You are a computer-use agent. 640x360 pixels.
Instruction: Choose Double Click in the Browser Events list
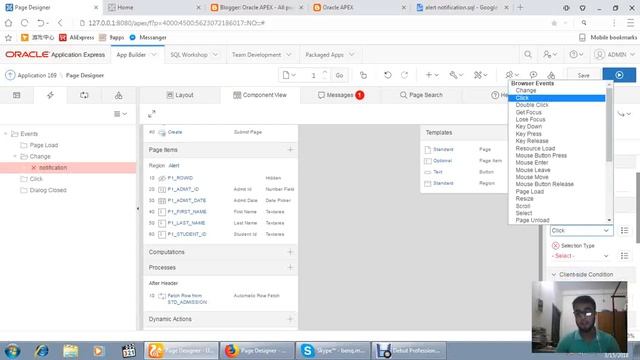(x=532, y=105)
